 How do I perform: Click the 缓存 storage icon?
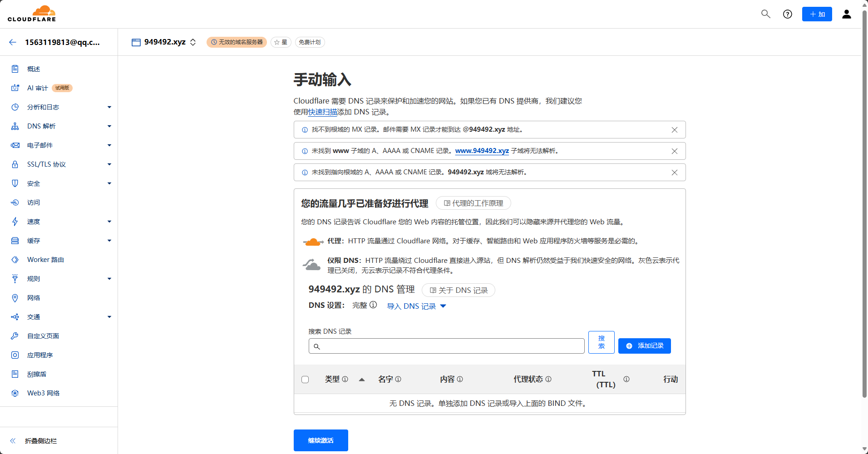coord(15,241)
